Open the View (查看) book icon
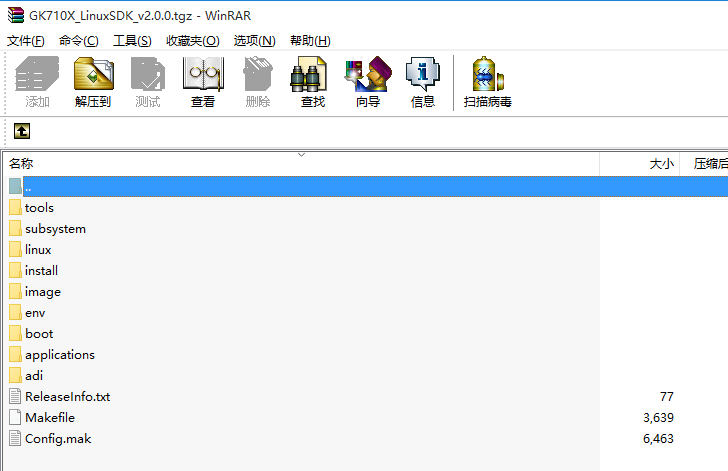 [x=203, y=73]
